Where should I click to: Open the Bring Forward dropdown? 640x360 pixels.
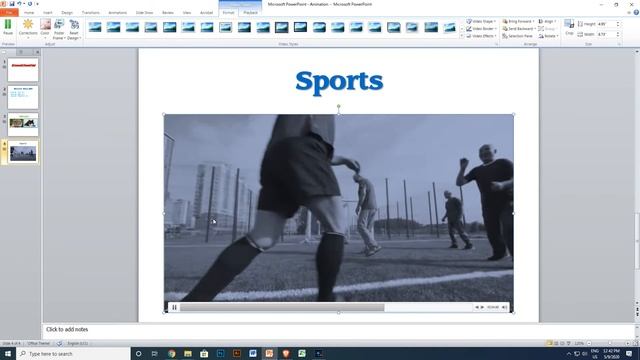pos(518,21)
